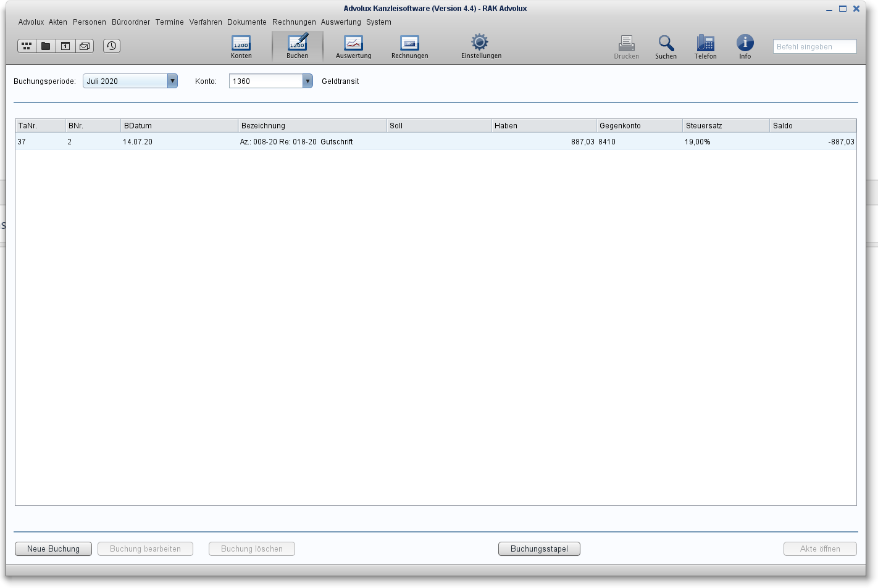Click the folder (Akten) toolbar icon
Image resolution: width=878 pixels, height=588 pixels.
[x=46, y=46]
